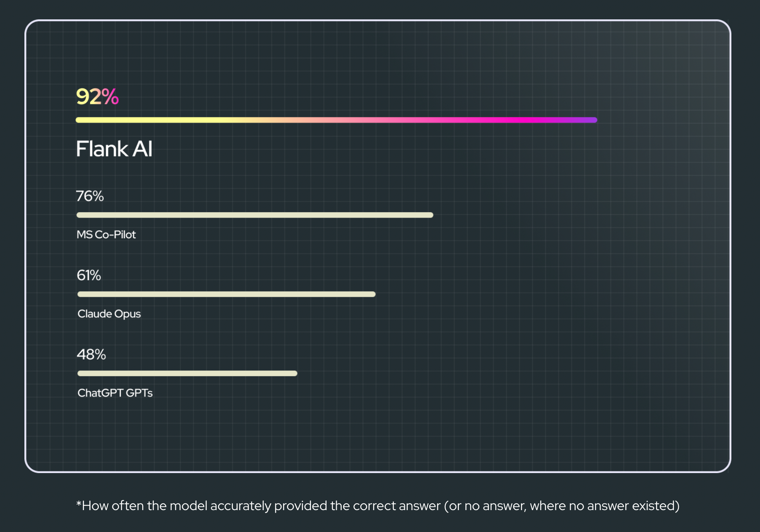
Task: Click the asterisk starting the footnote
Action: 79,503
